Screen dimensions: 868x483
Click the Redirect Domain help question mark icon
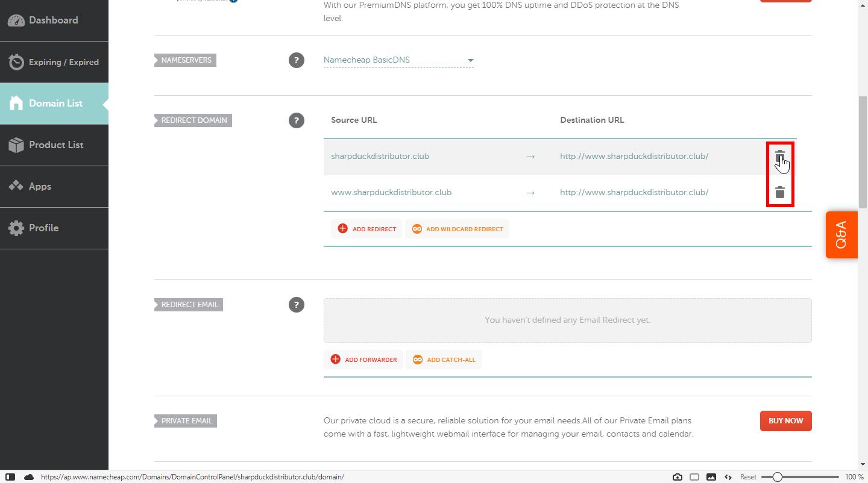[x=296, y=120]
